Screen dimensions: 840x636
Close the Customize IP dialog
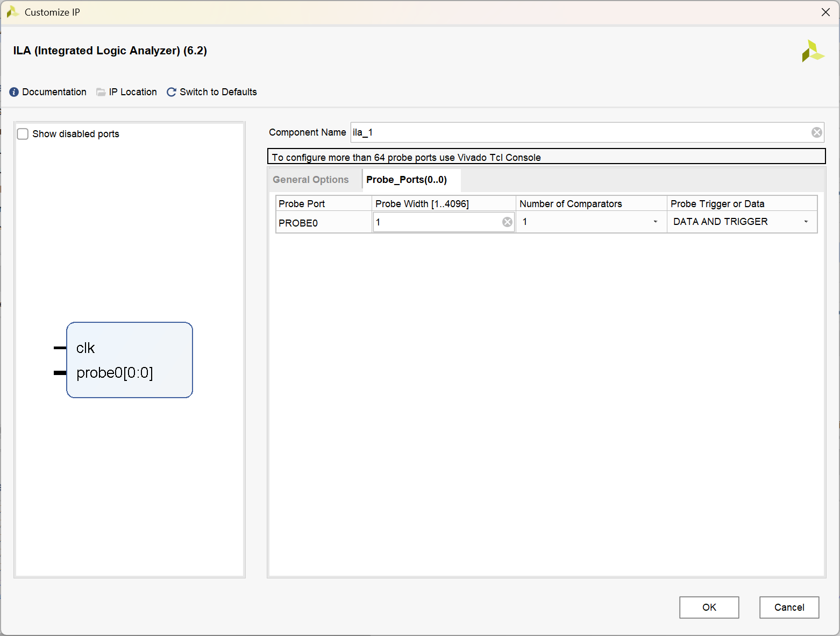[x=825, y=12]
